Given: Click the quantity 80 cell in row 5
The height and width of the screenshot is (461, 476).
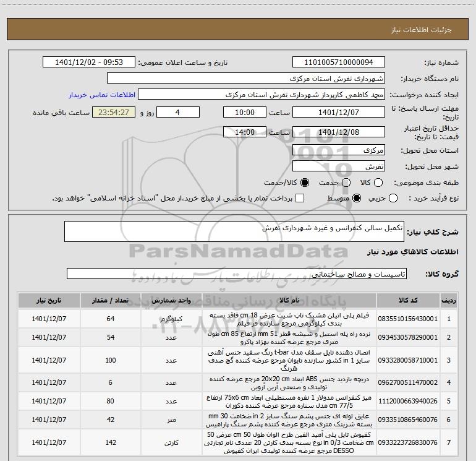Looking at the screenshot, I should pyautogui.click(x=111, y=401).
